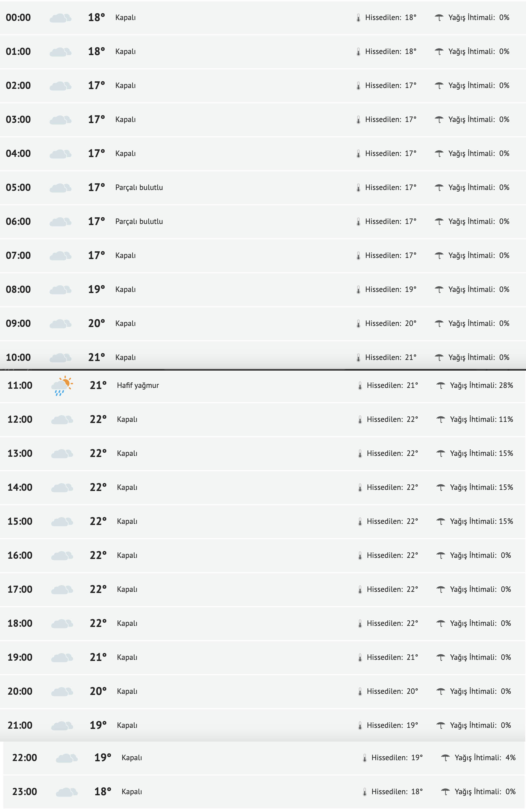Click "Parçalı bulutlu" text in the 05:00 row
The width and height of the screenshot is (526, 812).
click(x=139, y=188)
